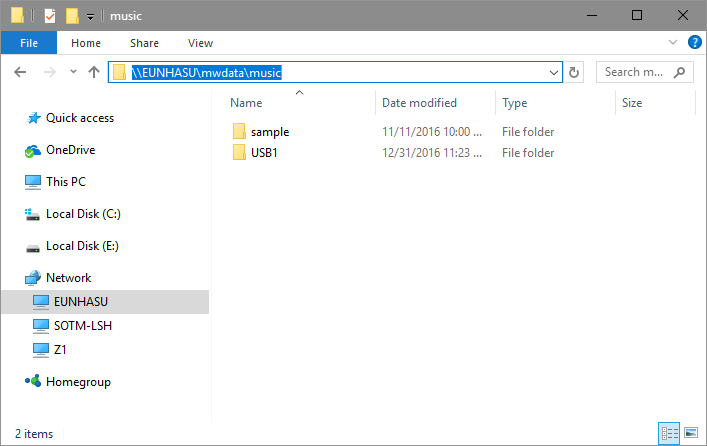Switch to Large icons view layout
Image resolution: width=707 pixels, height=446 pixels.
tap(690, 434)
